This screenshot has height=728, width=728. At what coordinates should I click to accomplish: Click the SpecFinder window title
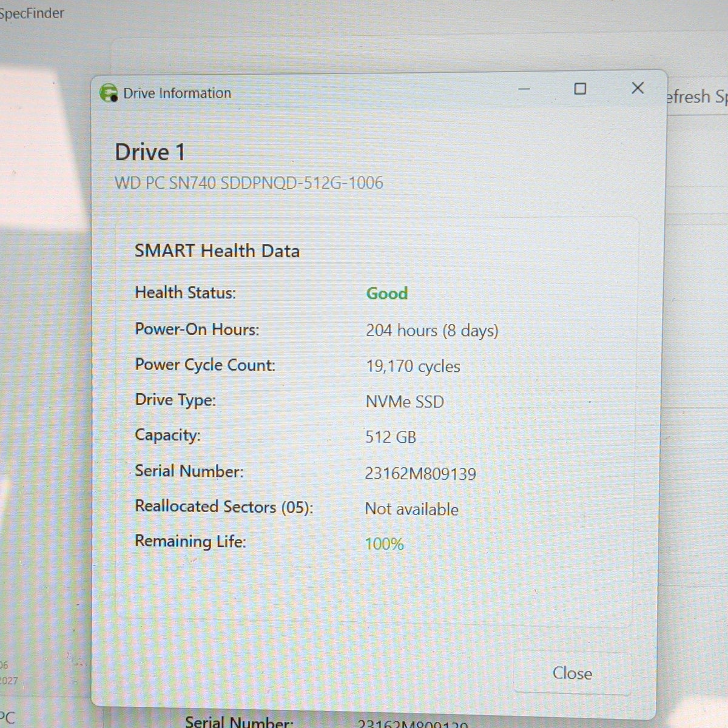tap(32, 13)
